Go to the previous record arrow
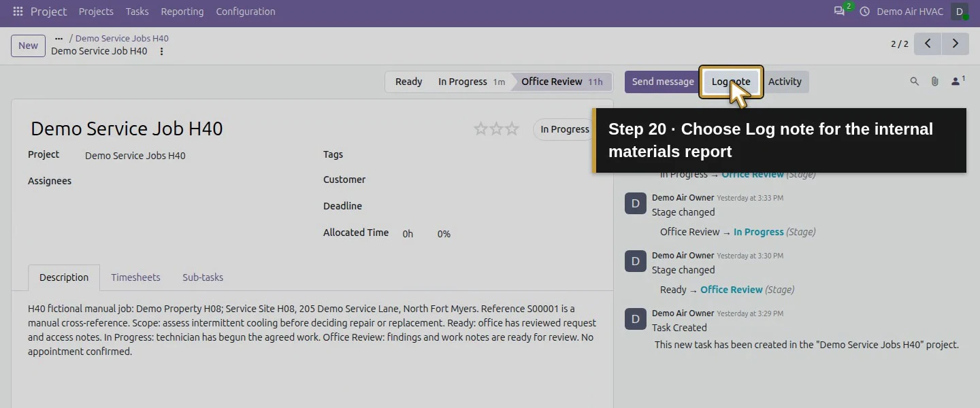 (x=928, y=44)
